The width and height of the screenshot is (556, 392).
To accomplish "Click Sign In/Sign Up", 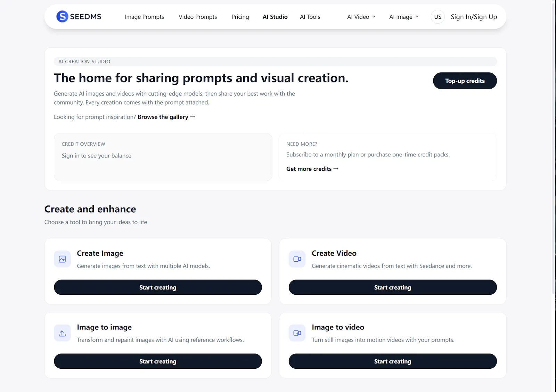I will tap(474, 17).
